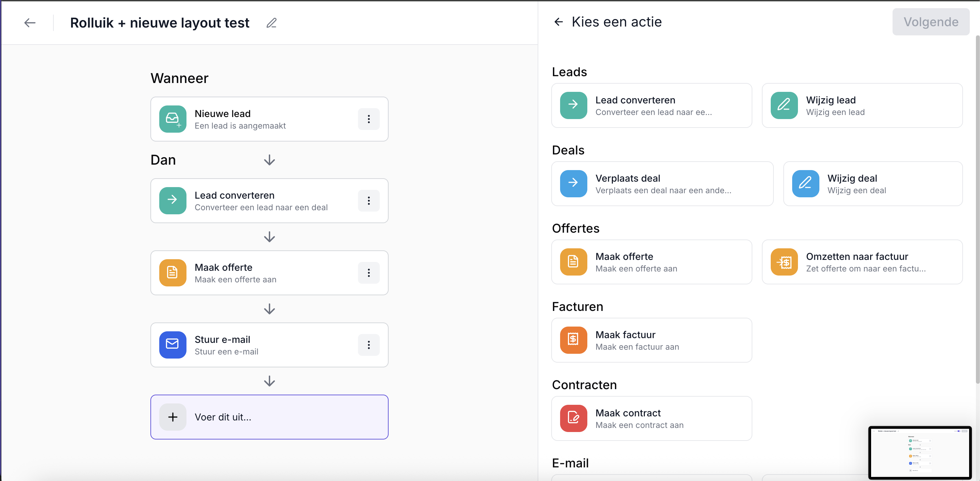This screenshot has height=481, width=980.
Task: Open options menu for Lead converteren step
Action: [x=368, y=201]
